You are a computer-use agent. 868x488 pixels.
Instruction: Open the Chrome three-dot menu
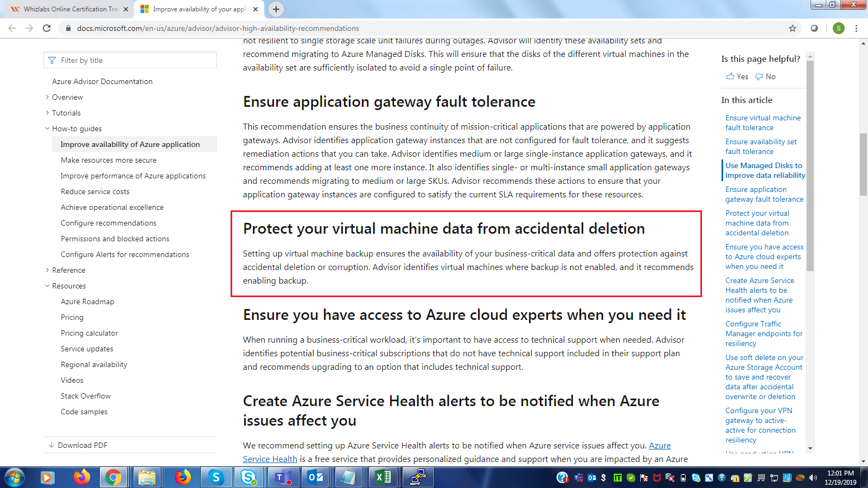856,28
